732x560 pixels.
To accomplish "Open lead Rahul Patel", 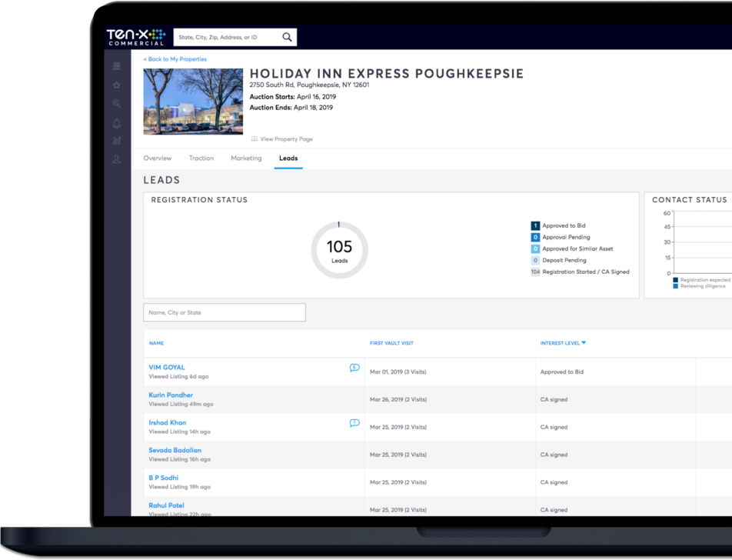I will coord(166,505).
